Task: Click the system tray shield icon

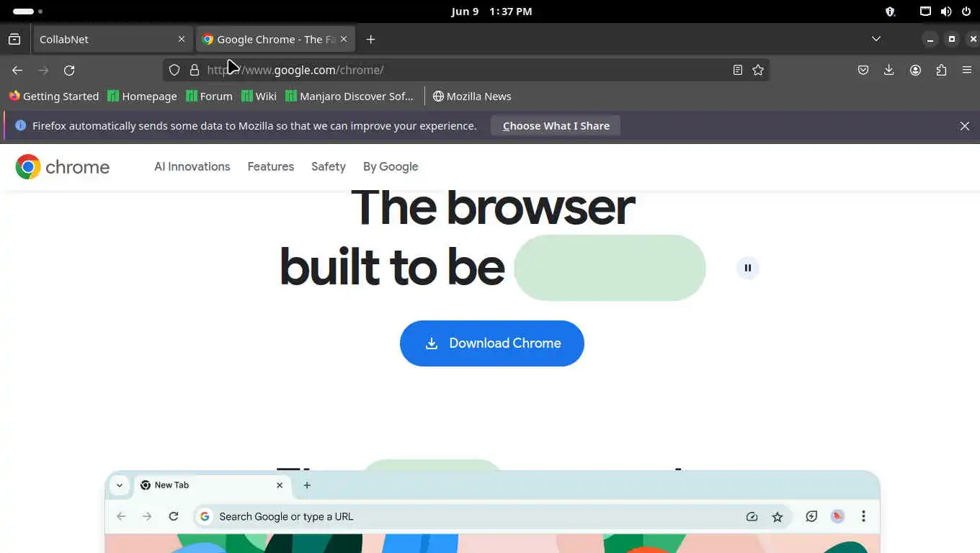Action: [890, 12]
